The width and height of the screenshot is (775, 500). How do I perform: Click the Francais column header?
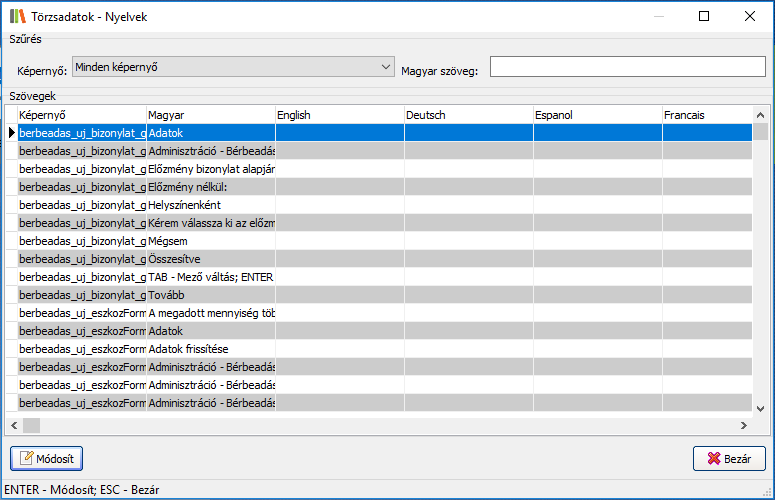tap(707, 115)
